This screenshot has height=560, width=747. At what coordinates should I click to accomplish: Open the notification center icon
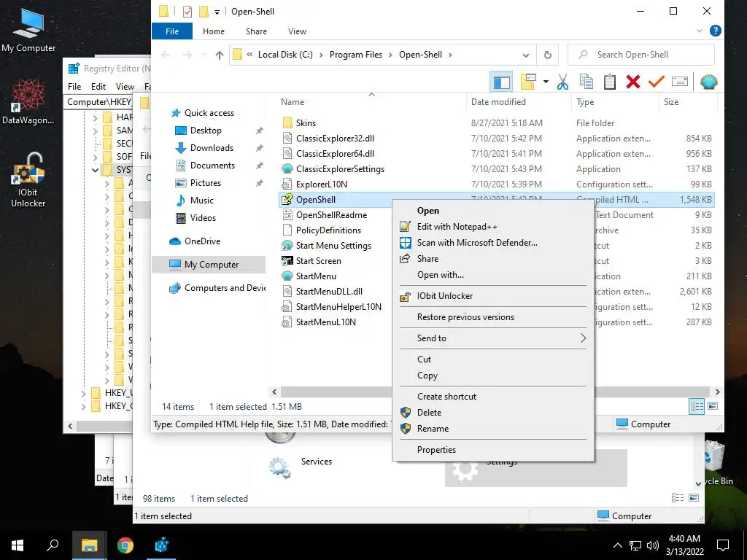pyautogui.click(x=723, y=545)
